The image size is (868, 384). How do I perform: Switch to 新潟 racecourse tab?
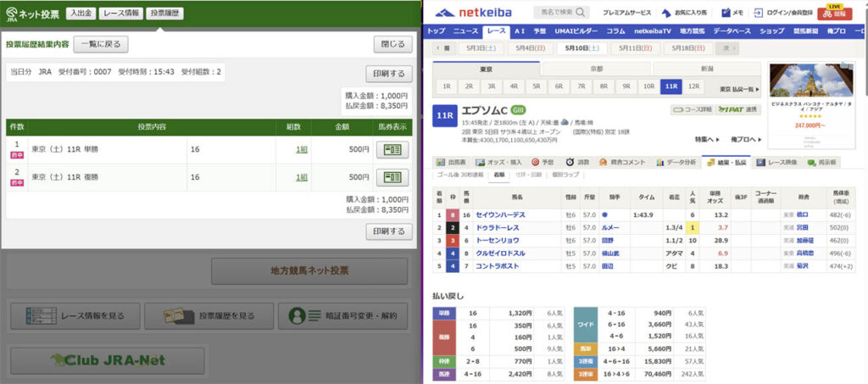(707, 70)
